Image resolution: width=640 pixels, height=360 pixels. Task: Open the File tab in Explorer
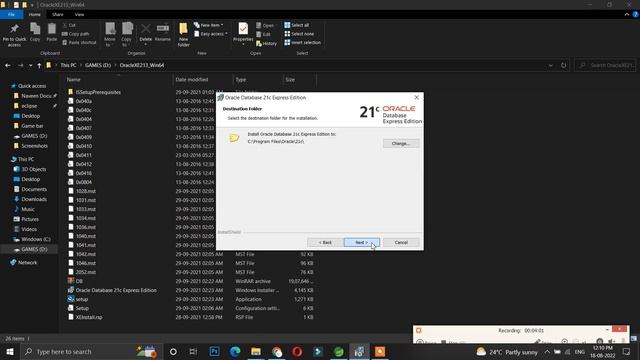pos(11,15)
